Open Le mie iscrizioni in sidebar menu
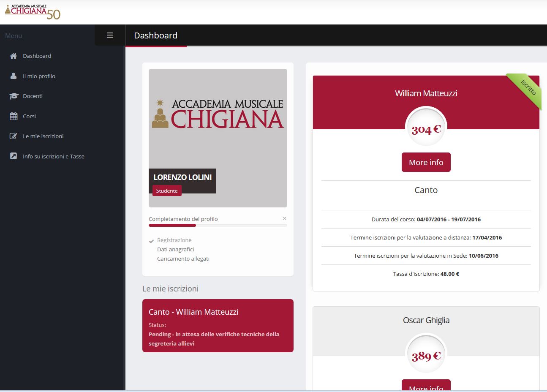Screen dimensions: 547x392 point(43,136)
